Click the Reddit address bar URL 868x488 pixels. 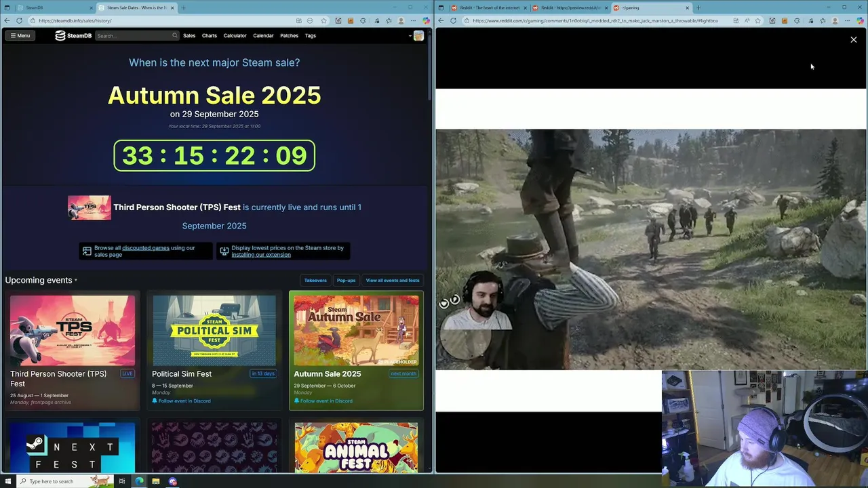(595, 20)
